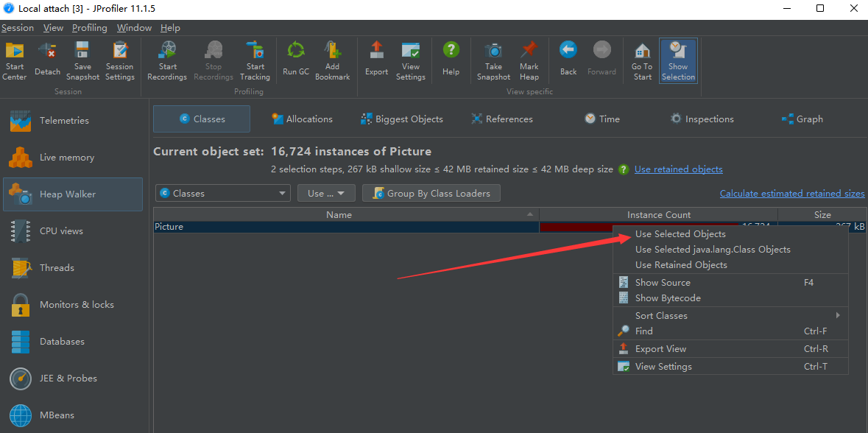
Task: Click Calculate estimated retained sizes link
Action: tap(792, 193)
